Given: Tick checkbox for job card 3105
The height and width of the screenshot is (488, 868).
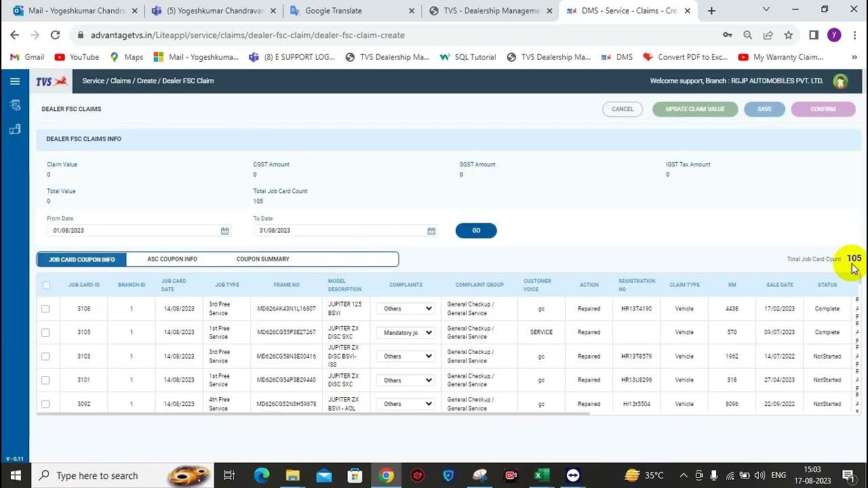Looking at the screenshot, I should (45, 333).
